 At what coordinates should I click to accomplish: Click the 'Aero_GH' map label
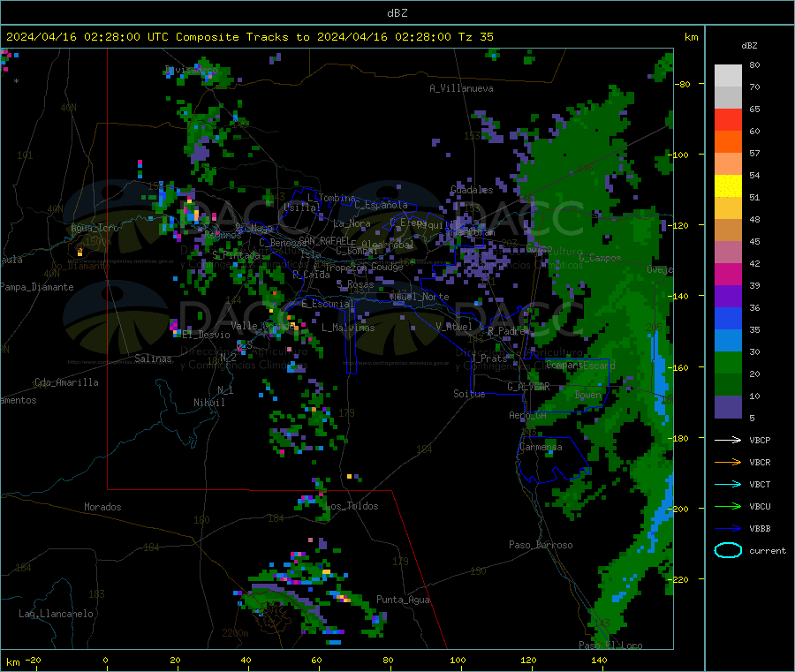pos(528,415)
